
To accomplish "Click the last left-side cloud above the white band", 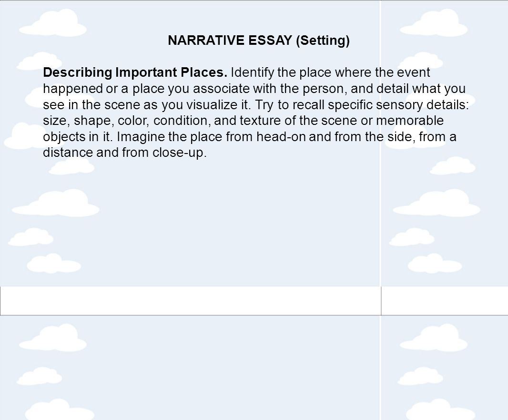I will click(54, 264).
